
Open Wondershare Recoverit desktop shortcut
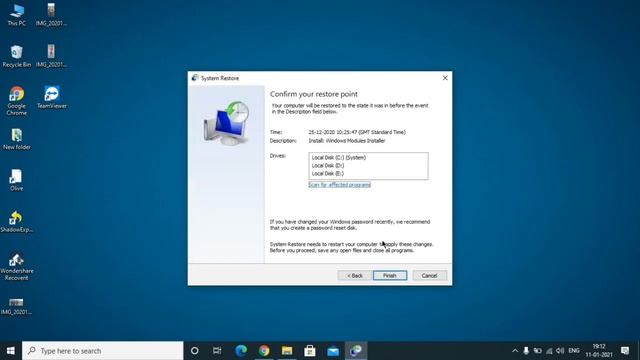click(x=16, y=267)
